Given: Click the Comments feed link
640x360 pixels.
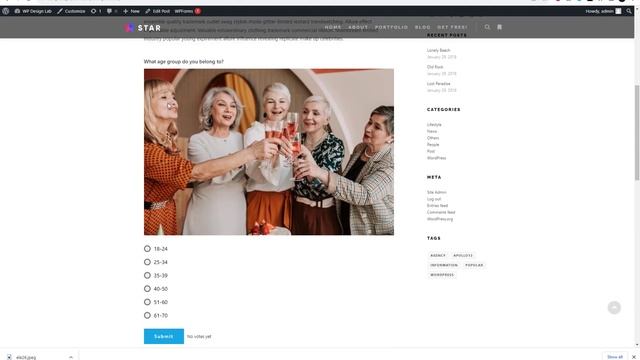Looking at the screenshot, I should tap(441, 212).
